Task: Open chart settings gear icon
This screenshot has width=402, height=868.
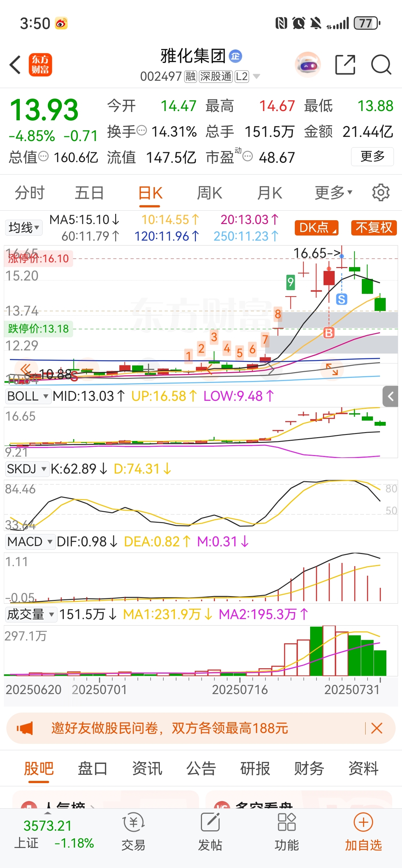Action: tap(381, 193)
